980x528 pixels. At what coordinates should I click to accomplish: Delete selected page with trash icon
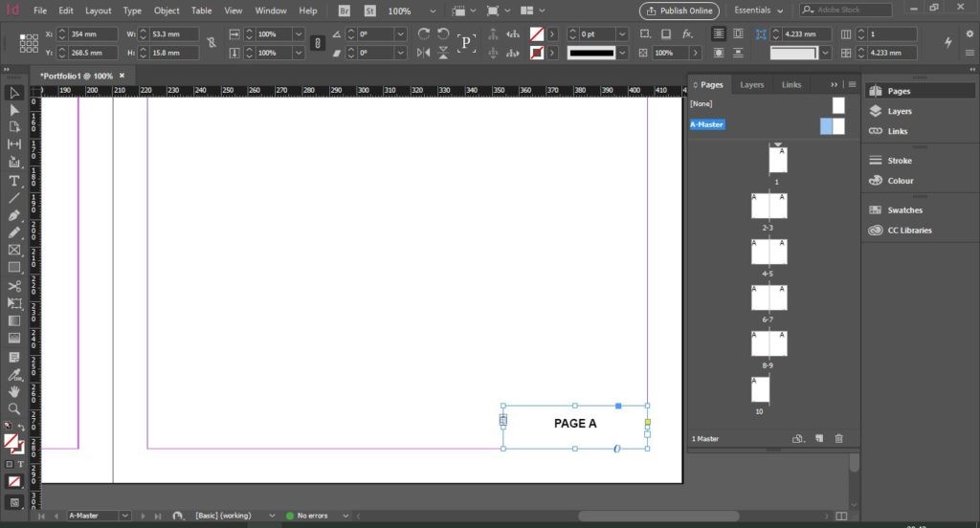(x=838, y=439)
